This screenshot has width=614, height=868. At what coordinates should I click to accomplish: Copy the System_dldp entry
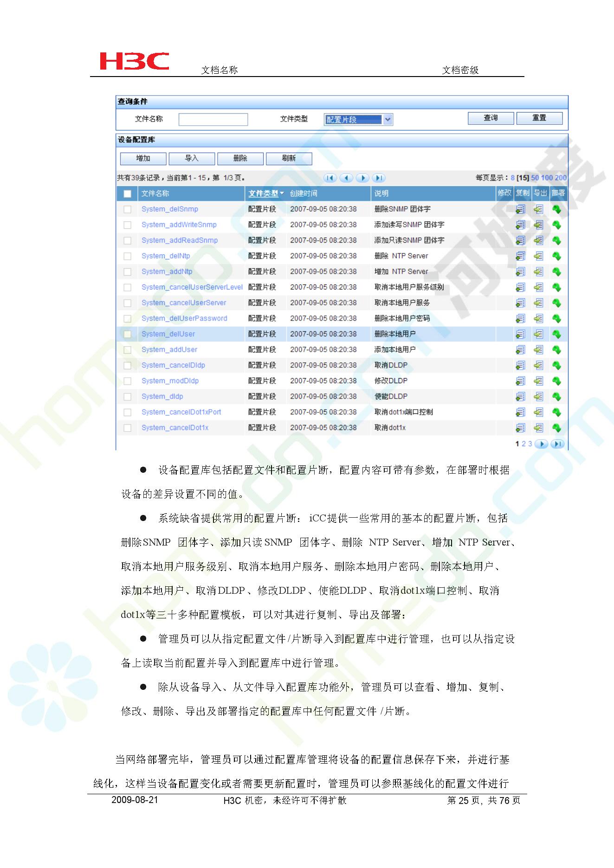tap(520, 397)
